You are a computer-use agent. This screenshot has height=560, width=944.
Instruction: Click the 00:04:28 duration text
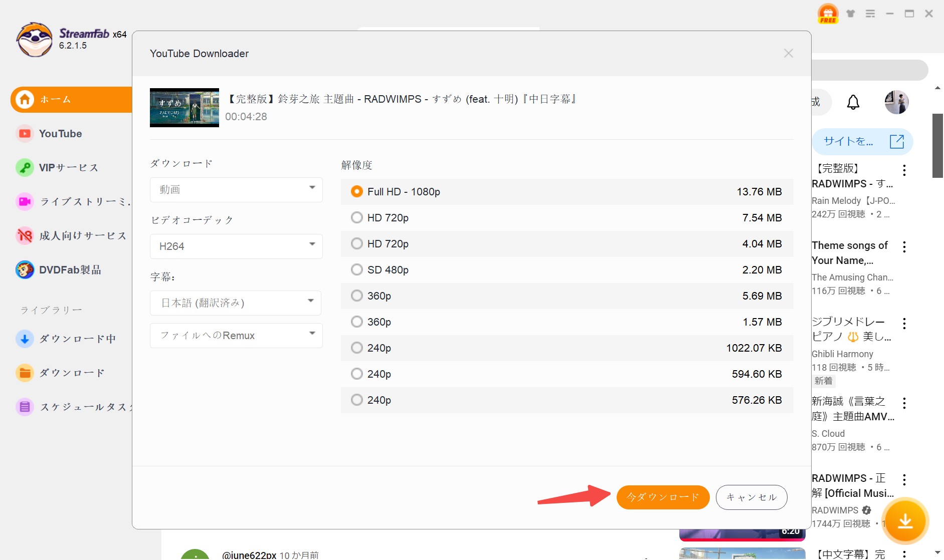click(246, 117)
